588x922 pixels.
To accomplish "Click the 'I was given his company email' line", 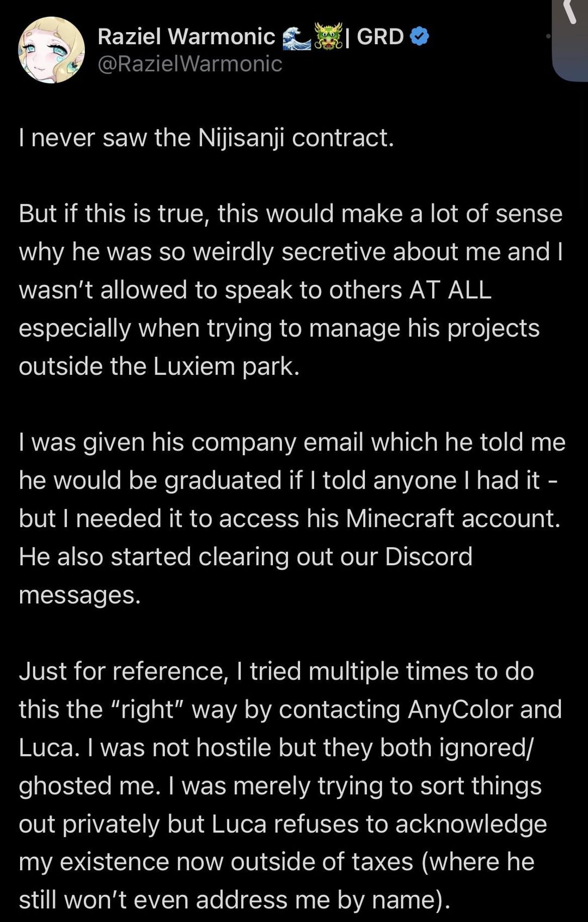I will (x=292, y=442).
